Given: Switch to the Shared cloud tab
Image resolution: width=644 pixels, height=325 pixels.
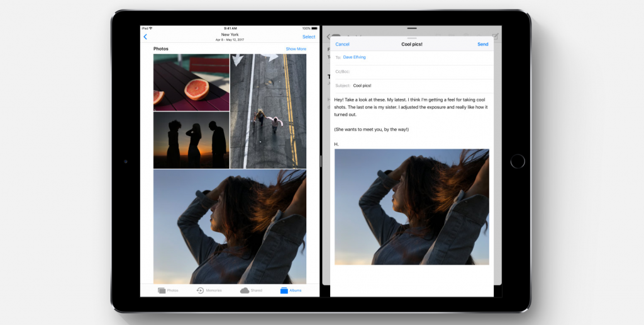Looking at the screenshot, I should click(x=245, y=290).
